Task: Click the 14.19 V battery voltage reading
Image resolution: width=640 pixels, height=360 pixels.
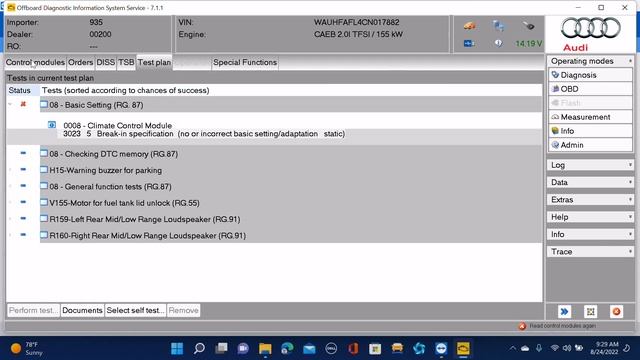Action: [529, 43]
